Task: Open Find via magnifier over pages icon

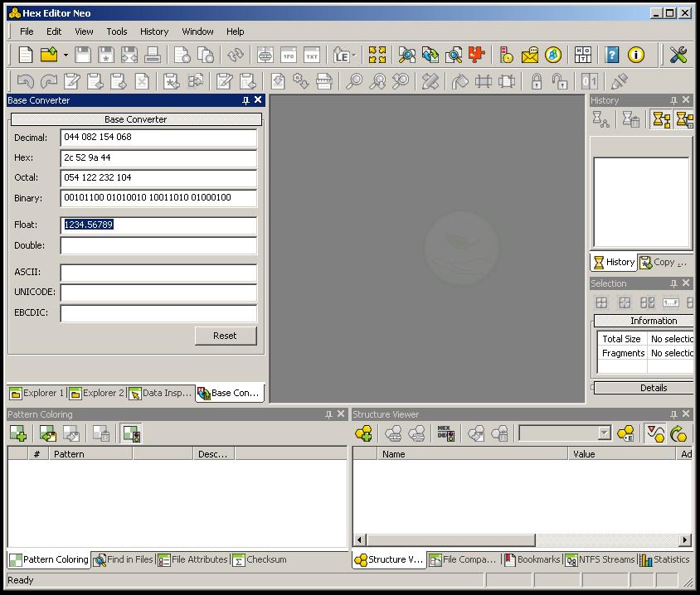Action: coord(406,55)
